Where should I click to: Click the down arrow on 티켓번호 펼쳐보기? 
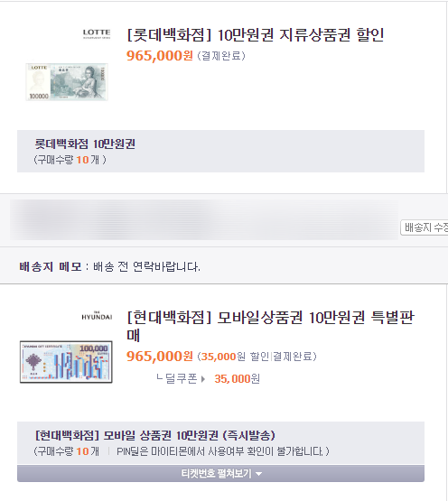pyautogui.click(x=259, y=474)
